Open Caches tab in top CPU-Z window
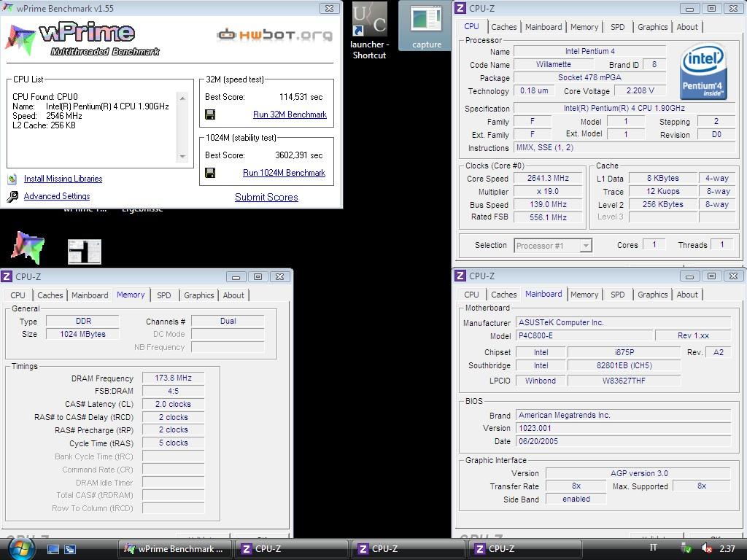 pyautogui.click(x=503, y=27)
